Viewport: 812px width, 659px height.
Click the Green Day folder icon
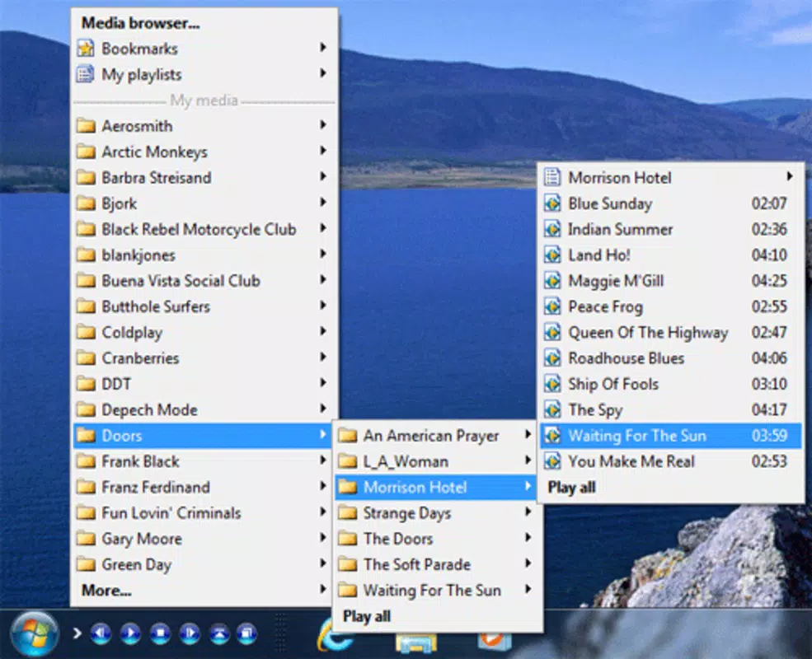tap(86, 564)
